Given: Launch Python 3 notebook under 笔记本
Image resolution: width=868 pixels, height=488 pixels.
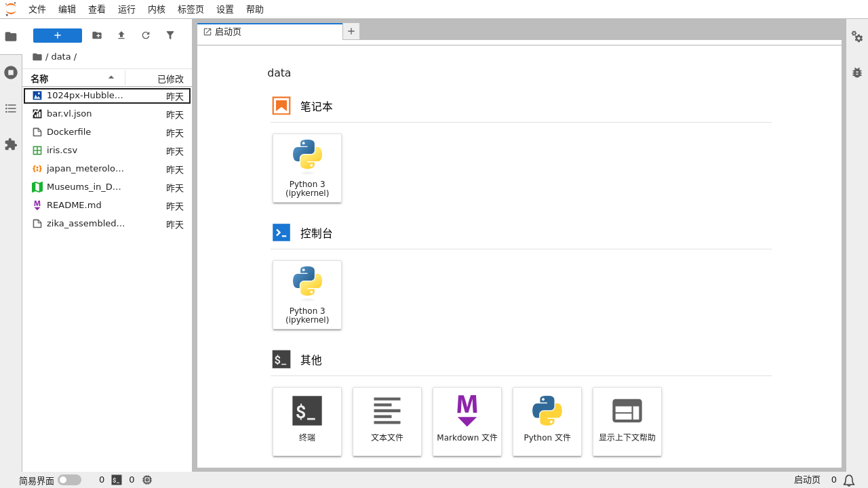Looking at the screenshot, I should click(x=307, y=168).
